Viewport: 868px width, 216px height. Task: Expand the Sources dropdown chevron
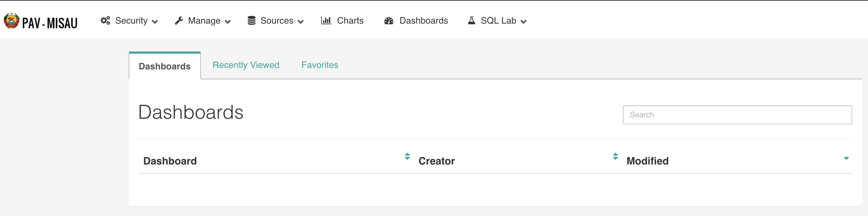coord(301,22)
